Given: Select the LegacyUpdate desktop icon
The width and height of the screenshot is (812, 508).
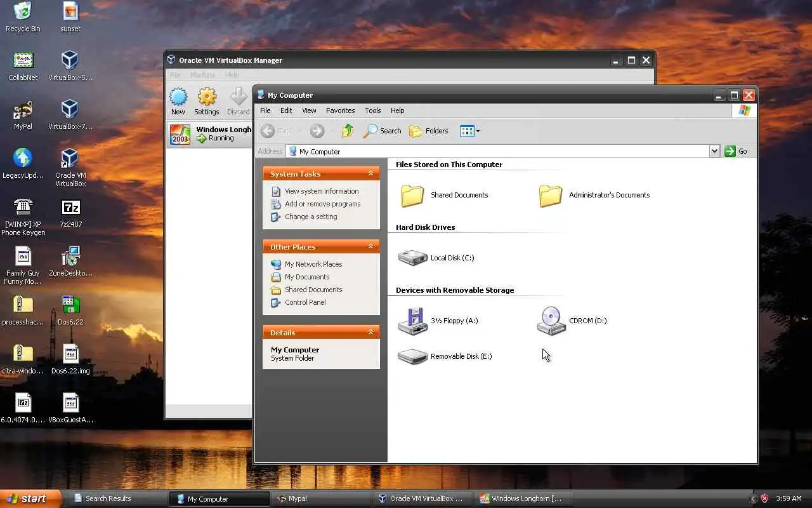Looking at the screenshot, I should click(x=23, y=164).
